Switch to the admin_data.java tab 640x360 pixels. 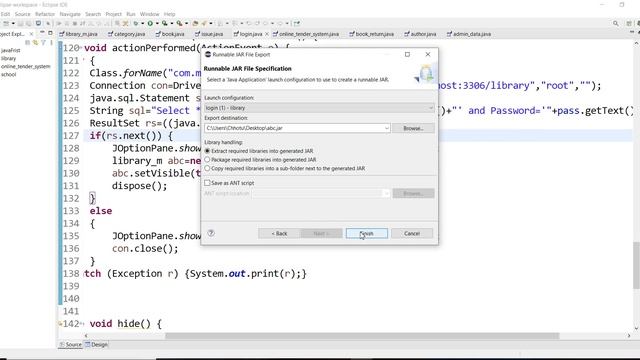(x=469, y=34)
